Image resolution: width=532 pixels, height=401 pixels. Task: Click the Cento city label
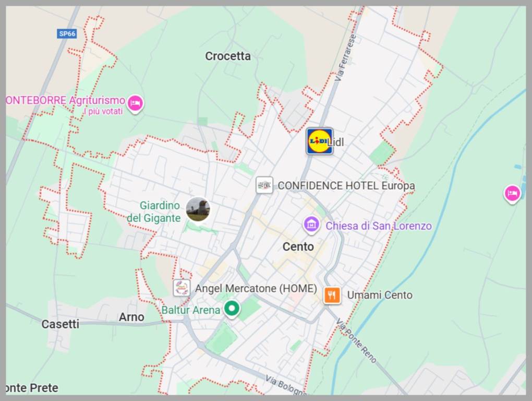pos(298,247)
